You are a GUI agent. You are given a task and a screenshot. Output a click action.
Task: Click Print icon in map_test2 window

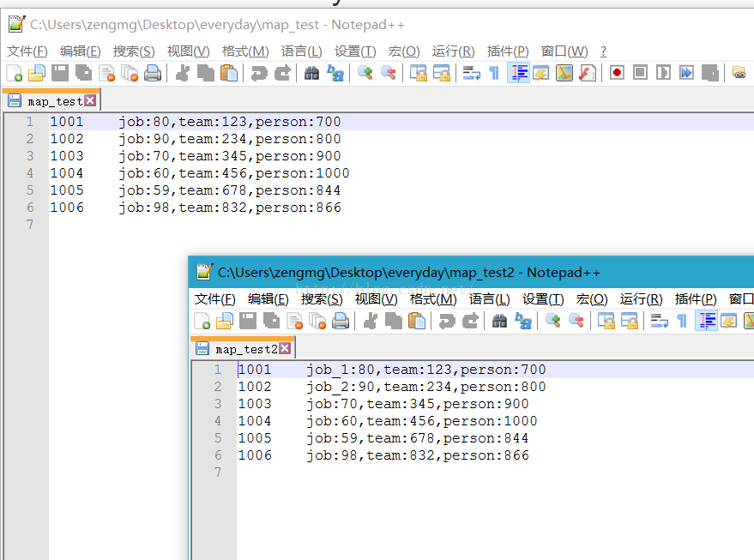(341, 321)
